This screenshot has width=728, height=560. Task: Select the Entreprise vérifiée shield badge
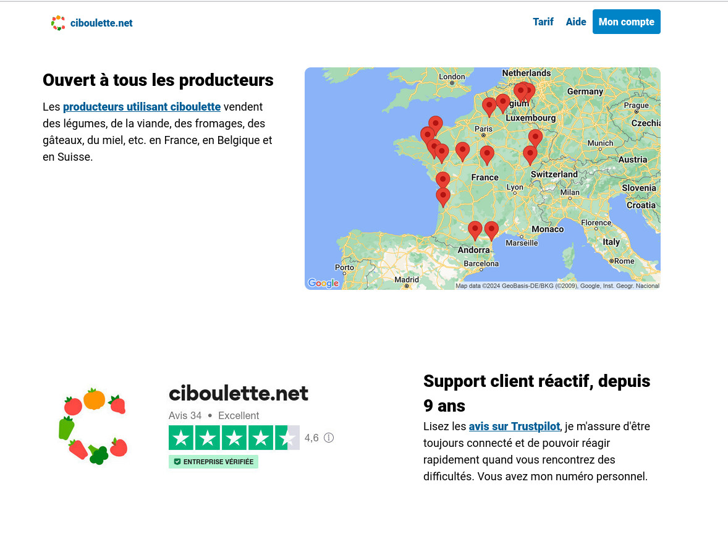[213, 462]
